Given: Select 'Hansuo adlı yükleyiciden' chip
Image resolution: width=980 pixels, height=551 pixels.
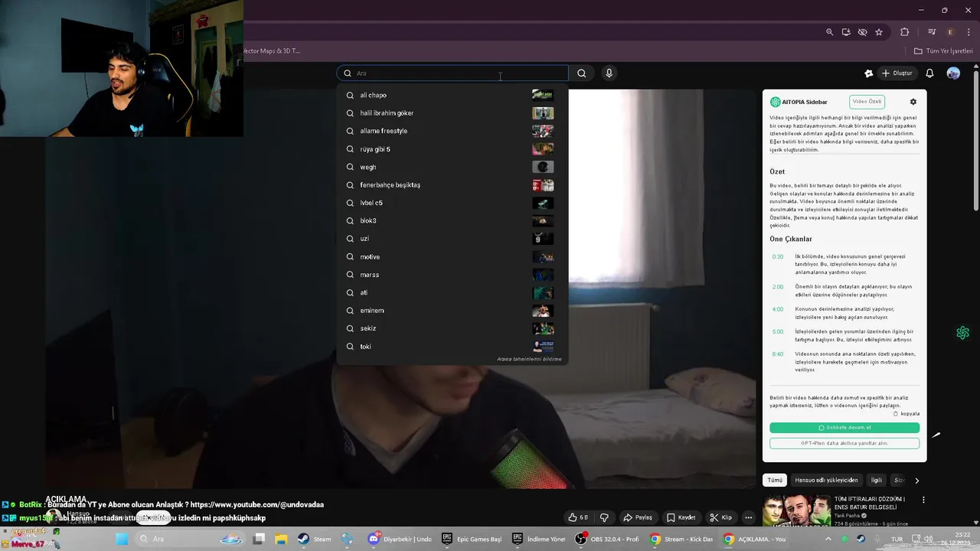Looking at the screenshot, I should pyautogui.click(x=826, y=481).
